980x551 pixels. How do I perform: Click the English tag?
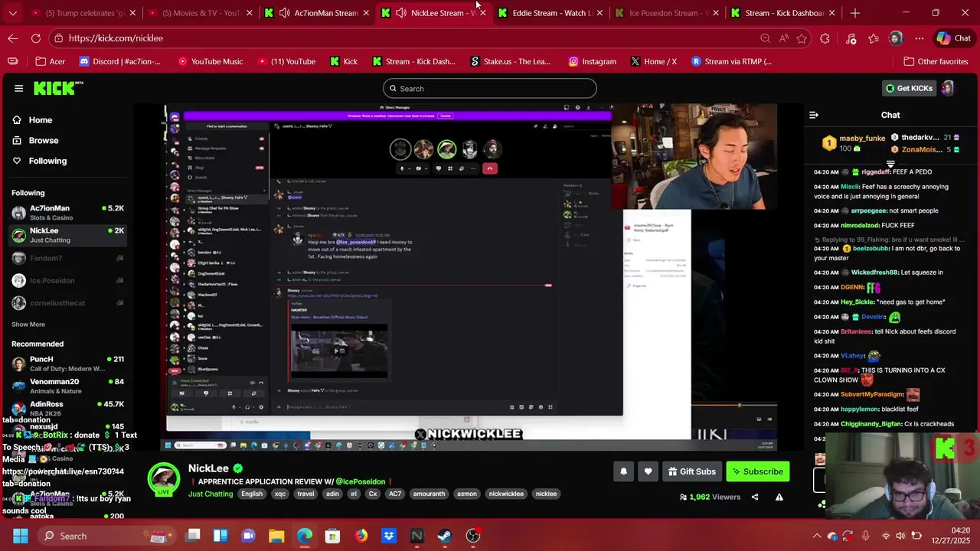252,494
